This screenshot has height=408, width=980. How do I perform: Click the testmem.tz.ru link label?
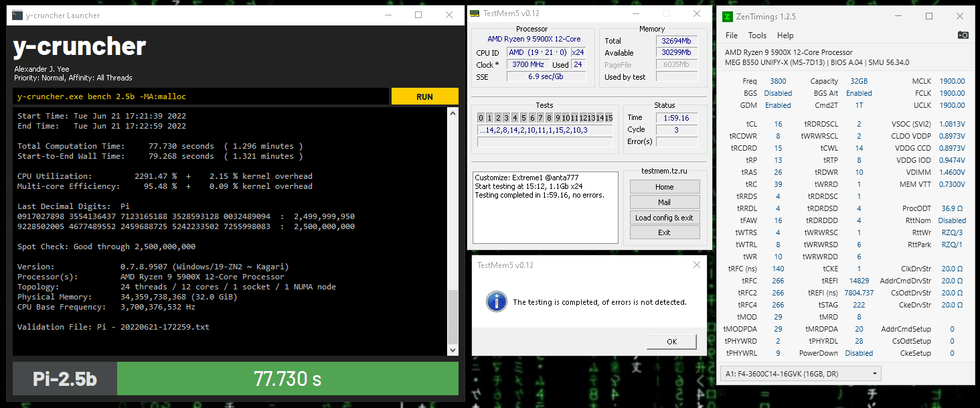click(664, 171)
